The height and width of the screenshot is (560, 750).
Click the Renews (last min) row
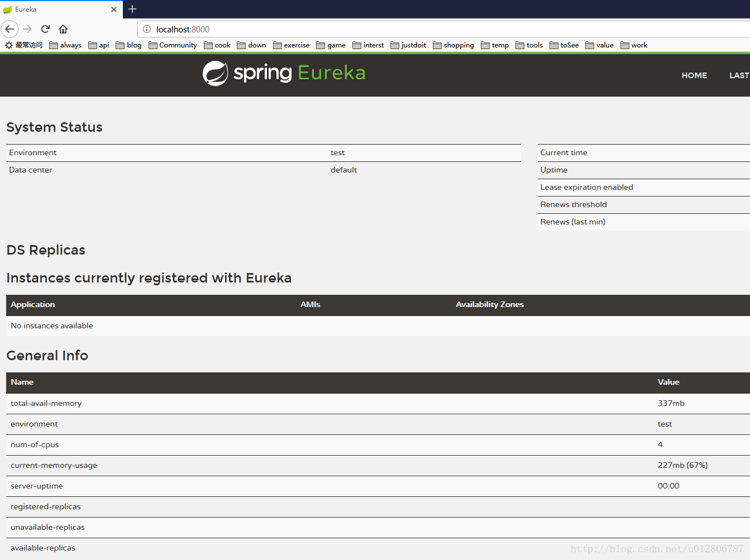643,222
